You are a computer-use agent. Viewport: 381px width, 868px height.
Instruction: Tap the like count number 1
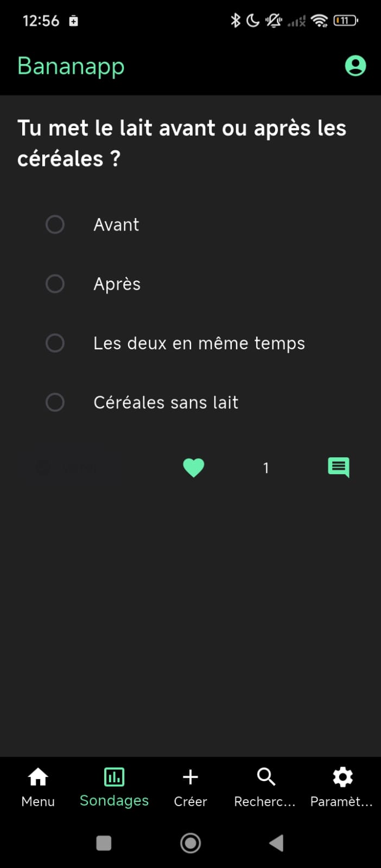pyautogui.click(x=266, y=468)
